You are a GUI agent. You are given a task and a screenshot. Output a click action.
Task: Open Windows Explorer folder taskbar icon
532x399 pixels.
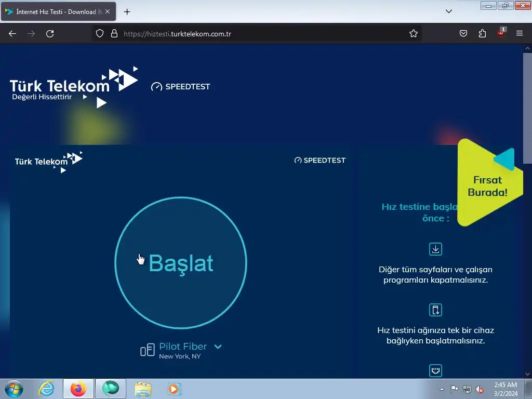coord(143,389)
